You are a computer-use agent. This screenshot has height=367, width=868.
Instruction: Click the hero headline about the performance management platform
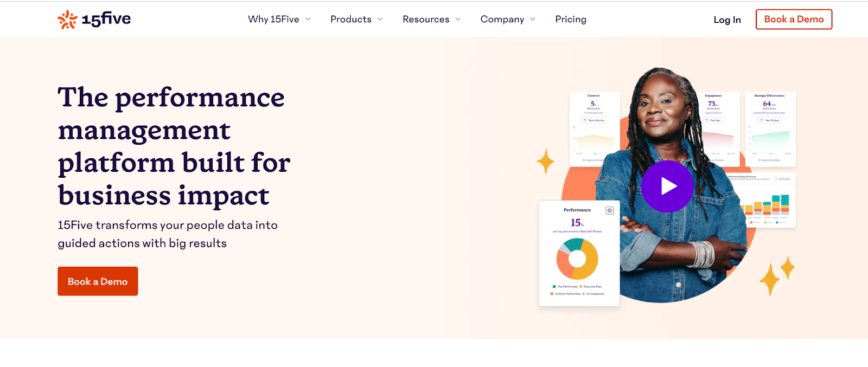174,146
